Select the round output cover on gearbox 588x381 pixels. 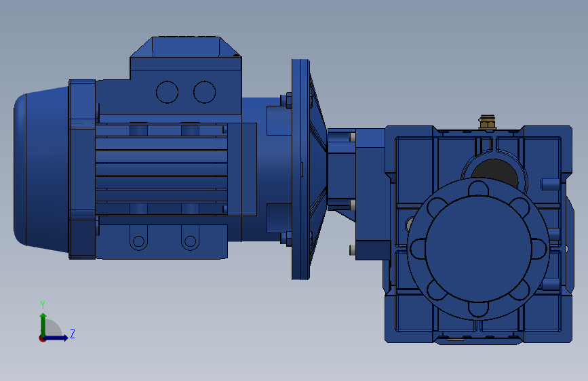click(478, 249)
